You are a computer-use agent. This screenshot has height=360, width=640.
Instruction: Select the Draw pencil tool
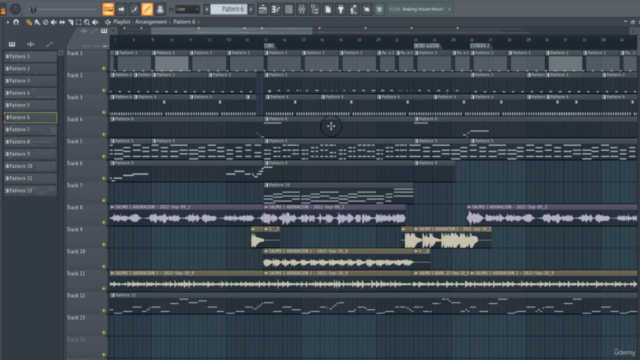(x=29, y=22)
